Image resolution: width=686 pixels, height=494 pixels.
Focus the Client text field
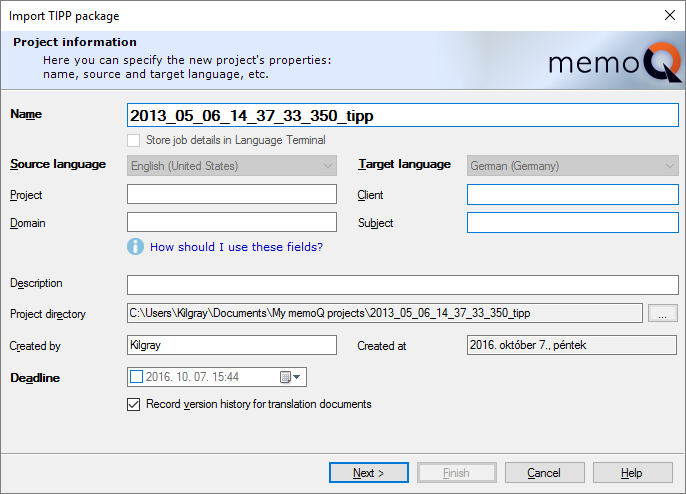pyautogui.click(x=572, y=194)
